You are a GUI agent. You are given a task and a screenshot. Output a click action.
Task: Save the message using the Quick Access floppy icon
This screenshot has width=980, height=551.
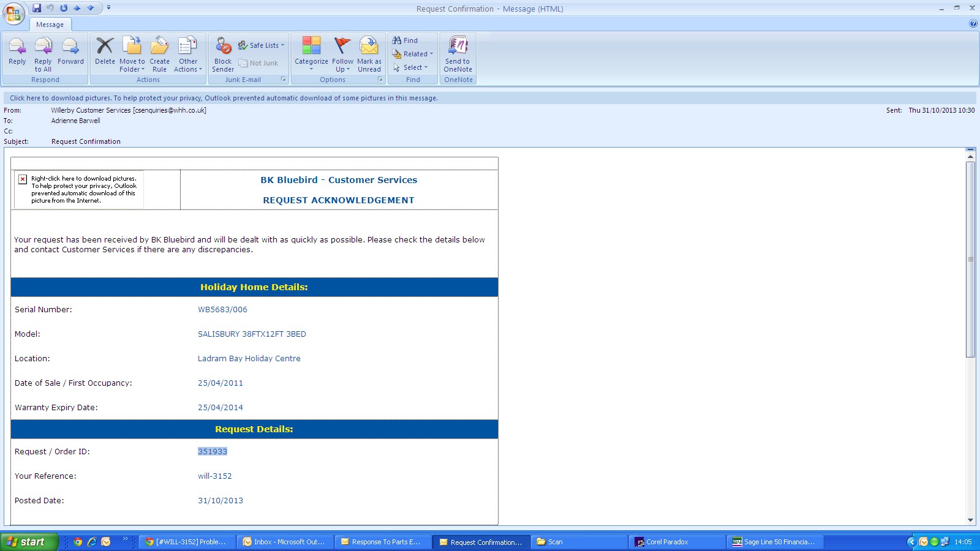coord(37,8)
